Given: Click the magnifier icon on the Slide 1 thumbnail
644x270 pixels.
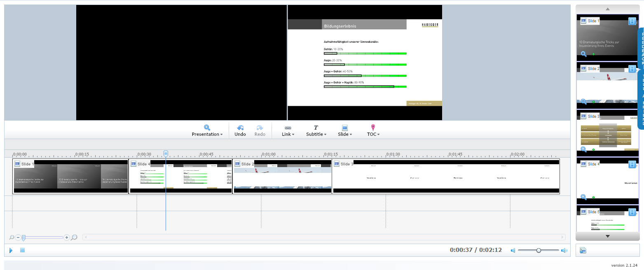Looking at the screenshot, I should (583, 54).
